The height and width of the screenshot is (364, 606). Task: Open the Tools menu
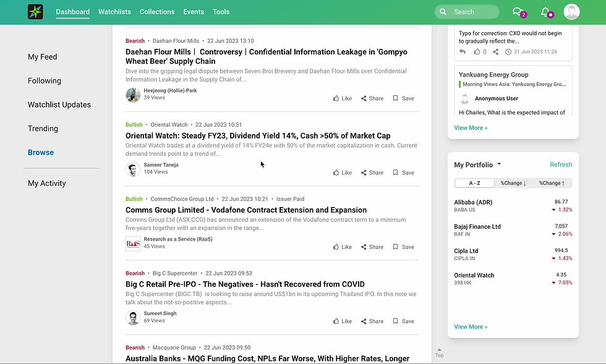click(221, 12)
